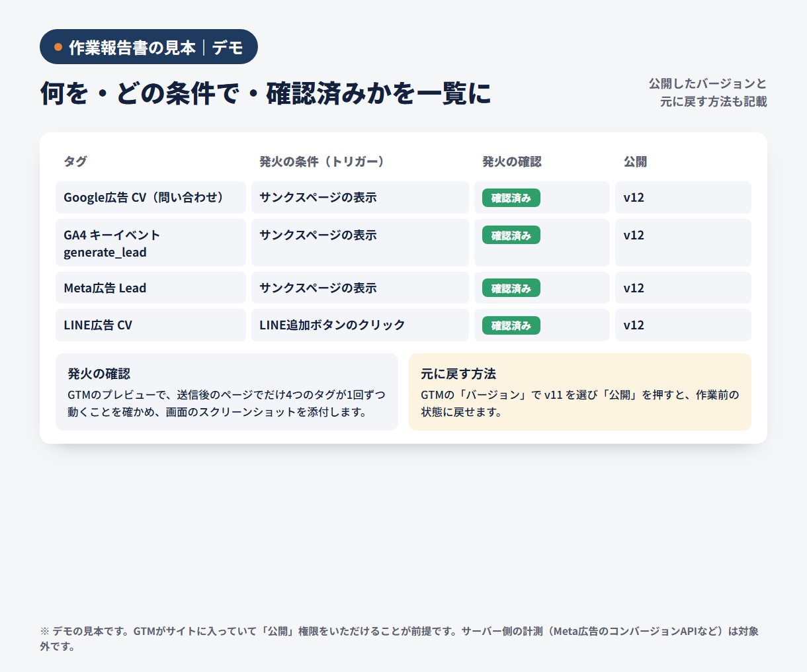Select the LINE広告 CV tag cell
The image size is (807, 672).
(x=151, y=325)
